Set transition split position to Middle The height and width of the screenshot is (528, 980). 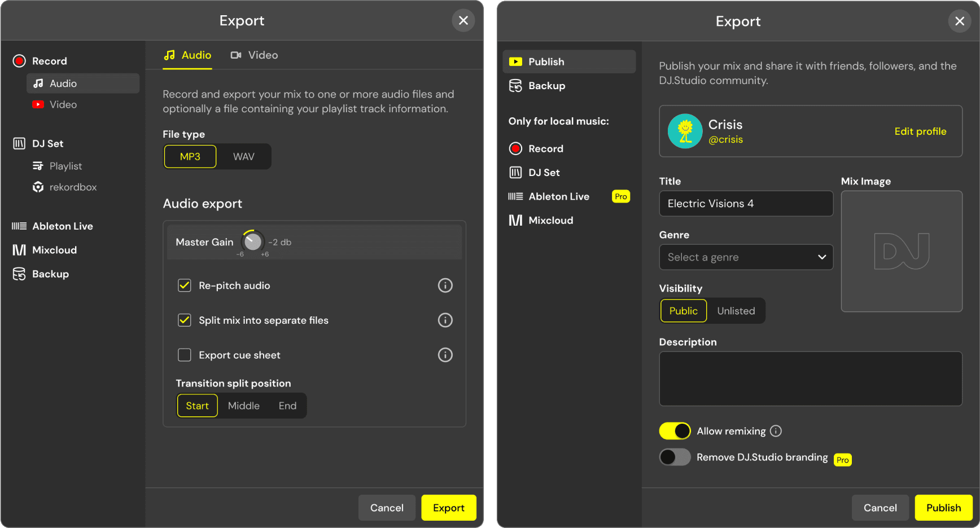point(244,406)
